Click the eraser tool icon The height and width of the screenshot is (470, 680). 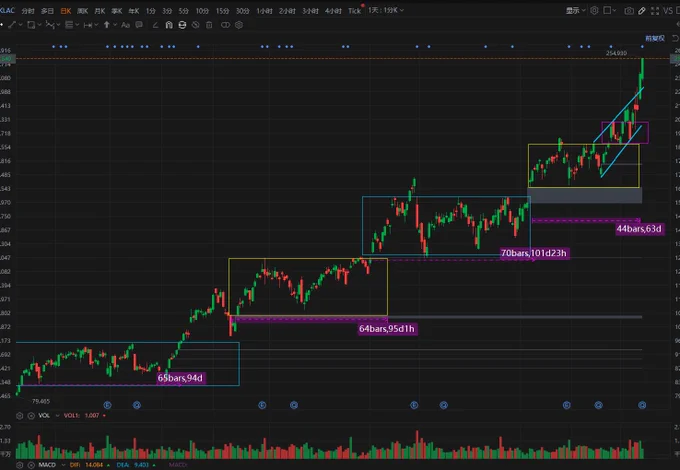click(x=155, y=25)
